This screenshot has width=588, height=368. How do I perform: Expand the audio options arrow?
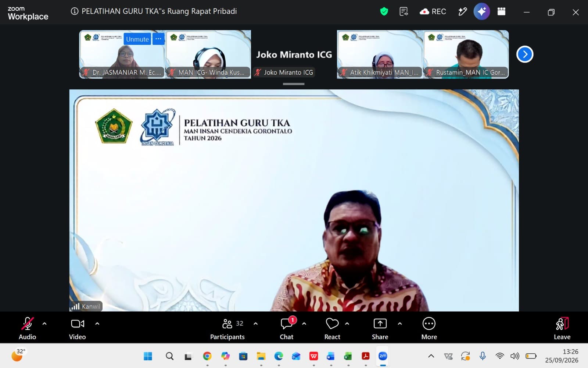click(x=44, y=324)
